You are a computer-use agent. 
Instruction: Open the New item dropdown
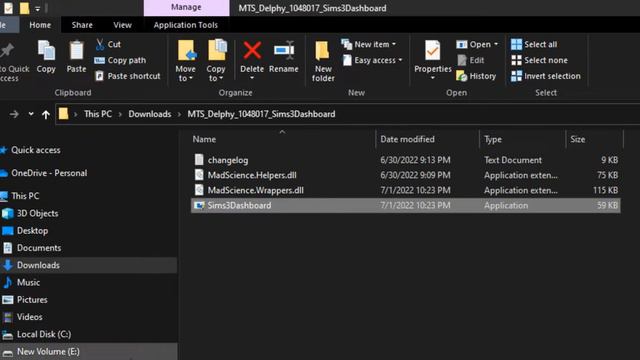coord(369,44)
